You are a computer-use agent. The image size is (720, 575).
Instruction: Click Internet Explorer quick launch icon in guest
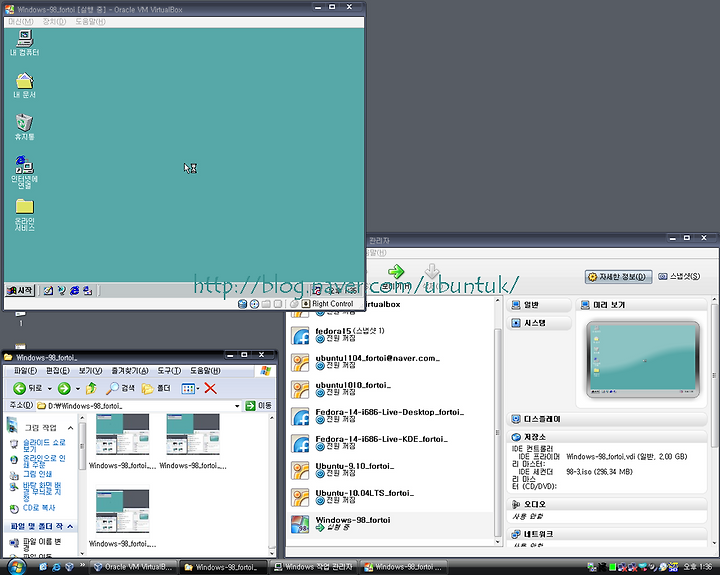74,290
